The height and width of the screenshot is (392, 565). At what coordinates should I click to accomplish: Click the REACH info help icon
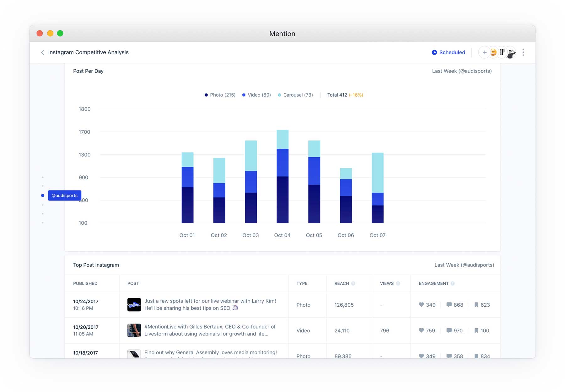point(353,283)
